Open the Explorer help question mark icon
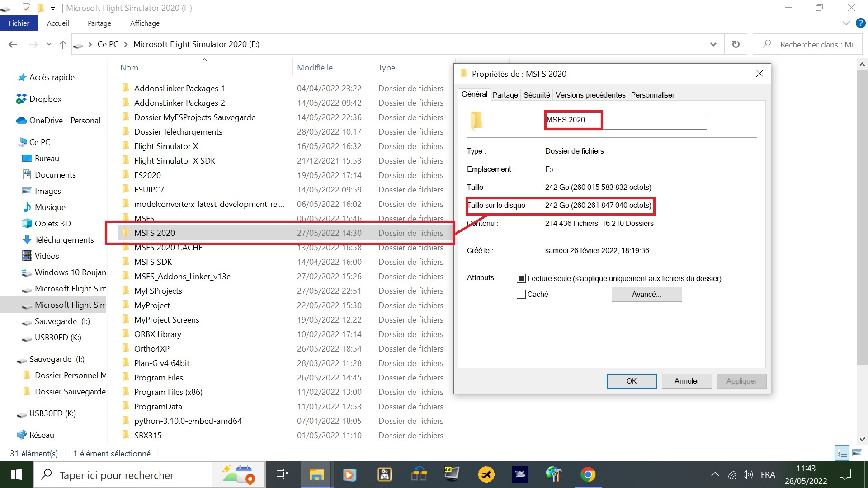The image size is (868, 488). (x=860, y=23)
